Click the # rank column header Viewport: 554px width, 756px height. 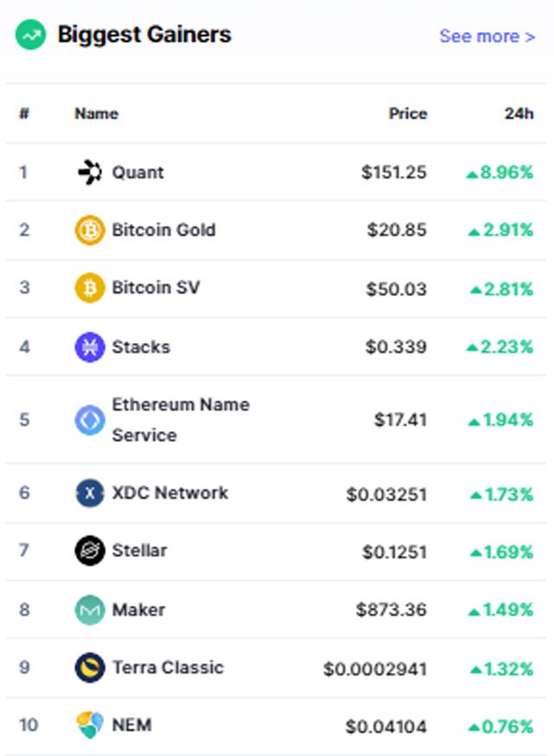24,113
